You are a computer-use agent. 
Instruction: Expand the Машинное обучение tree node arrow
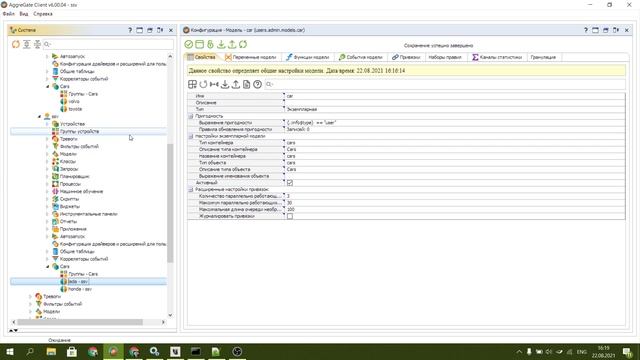coord(47,191)
